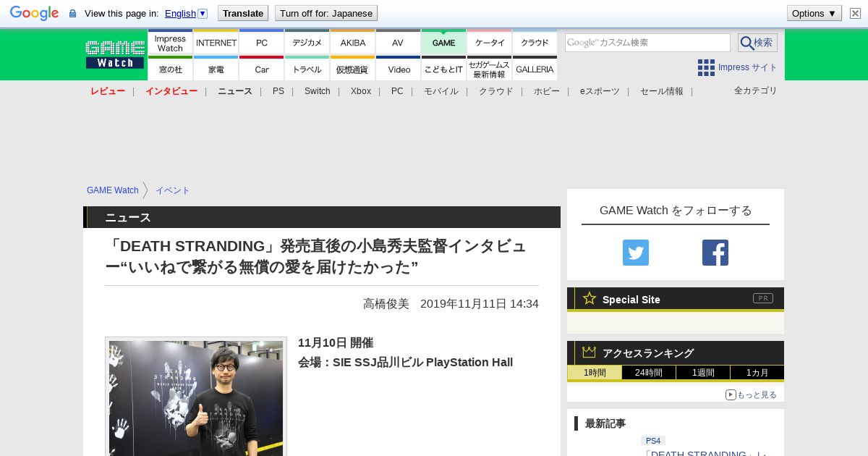Click the magnifier 検索 search button

click(757, 43)
